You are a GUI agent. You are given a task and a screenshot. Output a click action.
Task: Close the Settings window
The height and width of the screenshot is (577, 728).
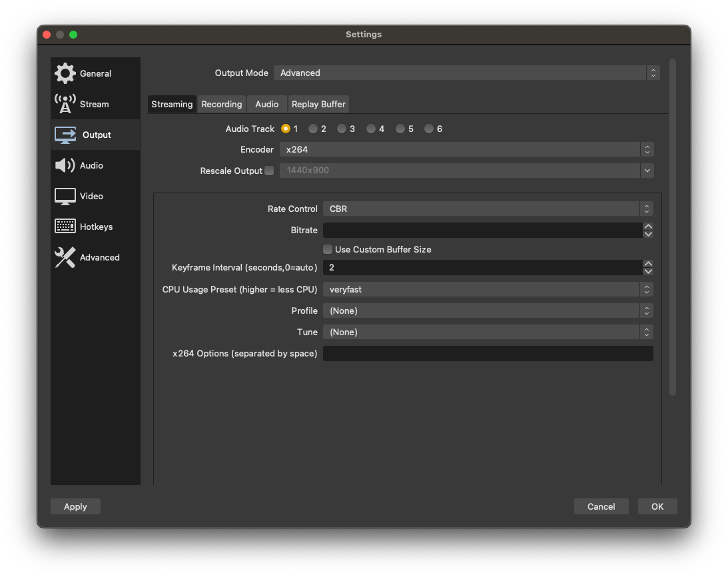point(47,35)
